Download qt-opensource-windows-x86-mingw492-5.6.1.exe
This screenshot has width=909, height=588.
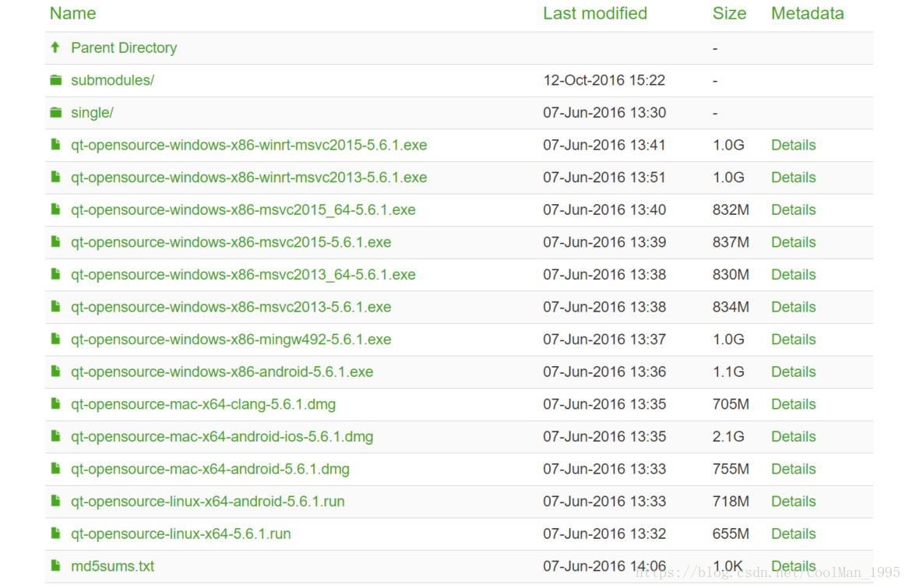[231, 340]
